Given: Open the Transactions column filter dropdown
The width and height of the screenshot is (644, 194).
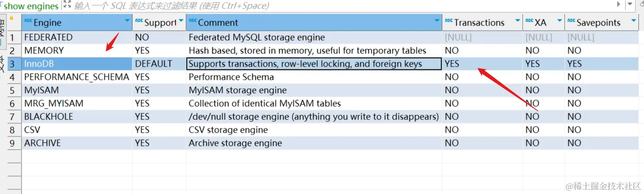Looking at the screenshot, I should [518, 21].
